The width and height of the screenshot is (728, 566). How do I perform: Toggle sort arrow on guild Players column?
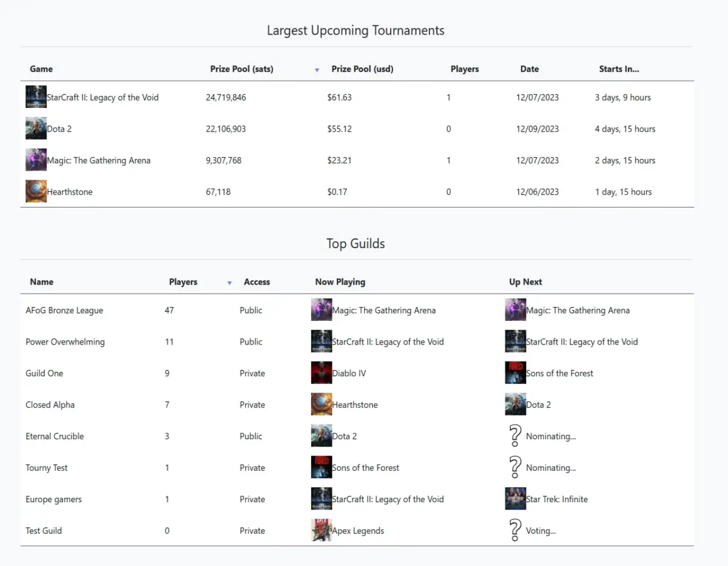point(229,283)
